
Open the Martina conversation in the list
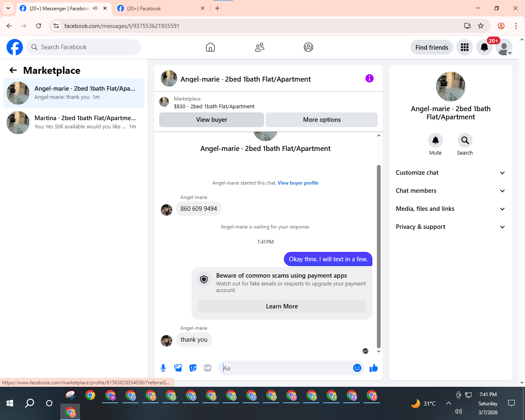[74, 123]
